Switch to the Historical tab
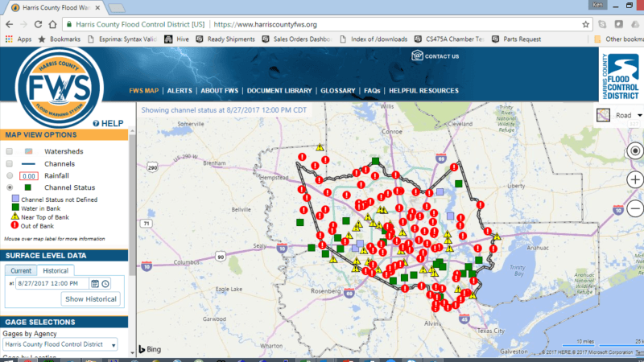The height and width of the screenshot is (362, 644). click(x=56, y=270)
